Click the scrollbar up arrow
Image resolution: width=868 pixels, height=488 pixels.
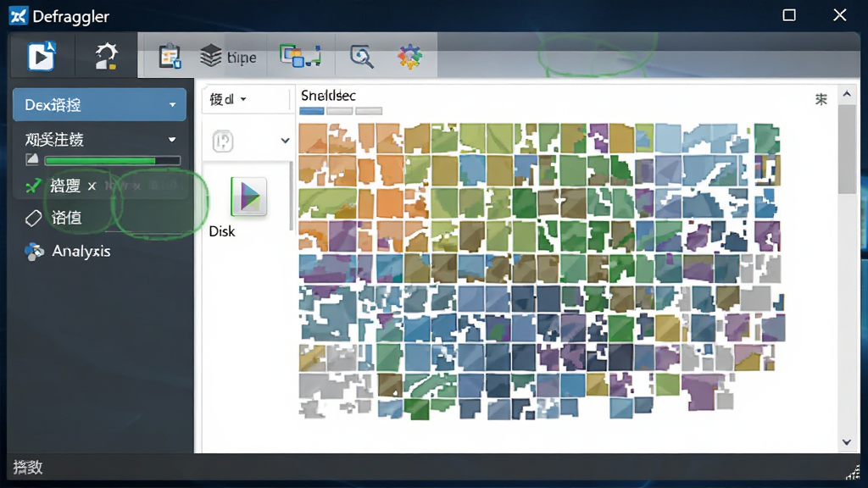click(x=847, y=95)
